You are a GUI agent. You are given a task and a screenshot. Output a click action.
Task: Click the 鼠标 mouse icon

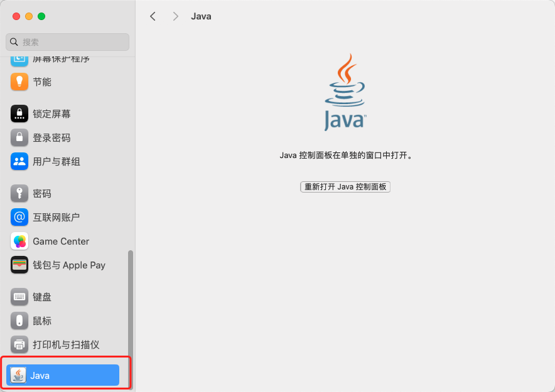[19, 320]
